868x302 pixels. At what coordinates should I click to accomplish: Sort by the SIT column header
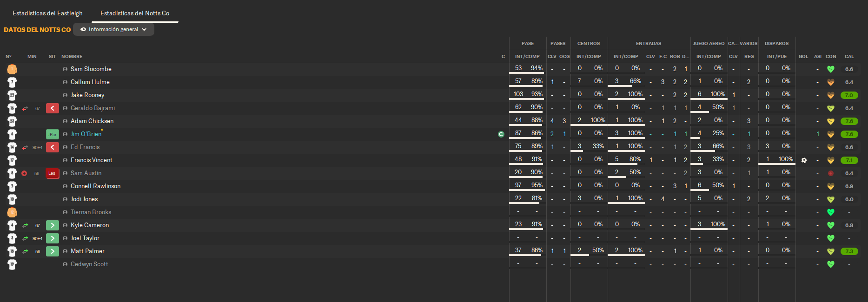point(52,56)
